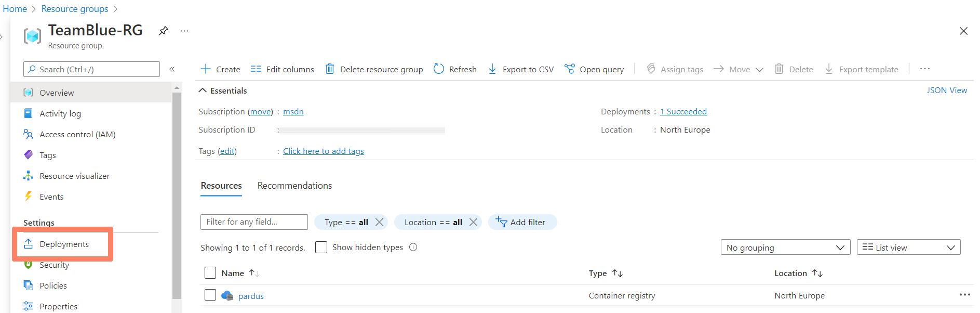Enable the Show hidden types checkbox
980x313 pixels.
coord(321,247)
